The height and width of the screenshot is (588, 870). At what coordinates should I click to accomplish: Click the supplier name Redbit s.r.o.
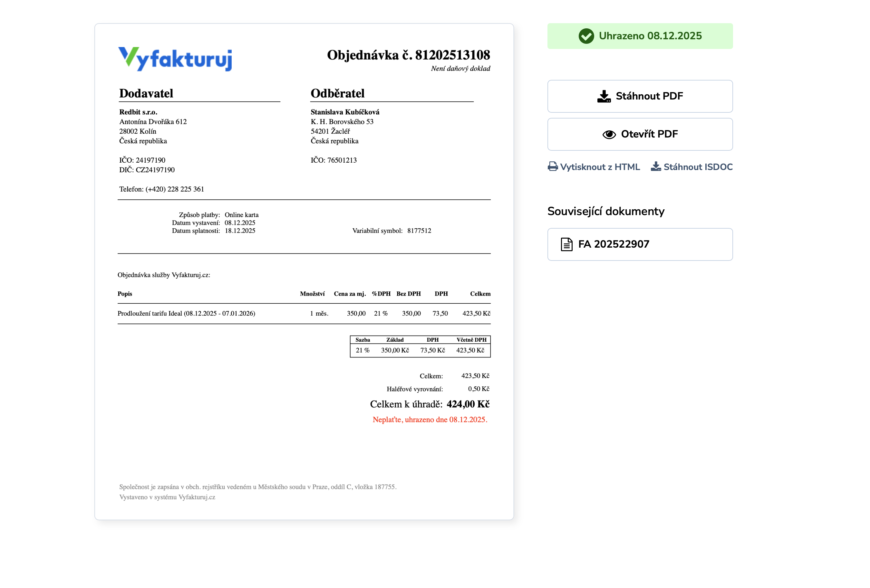coord(139,111)
